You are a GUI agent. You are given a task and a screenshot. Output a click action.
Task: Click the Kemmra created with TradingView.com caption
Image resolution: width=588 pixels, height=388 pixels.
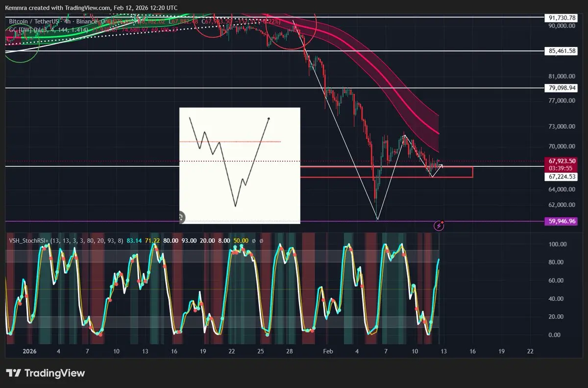tap(91, 8)
